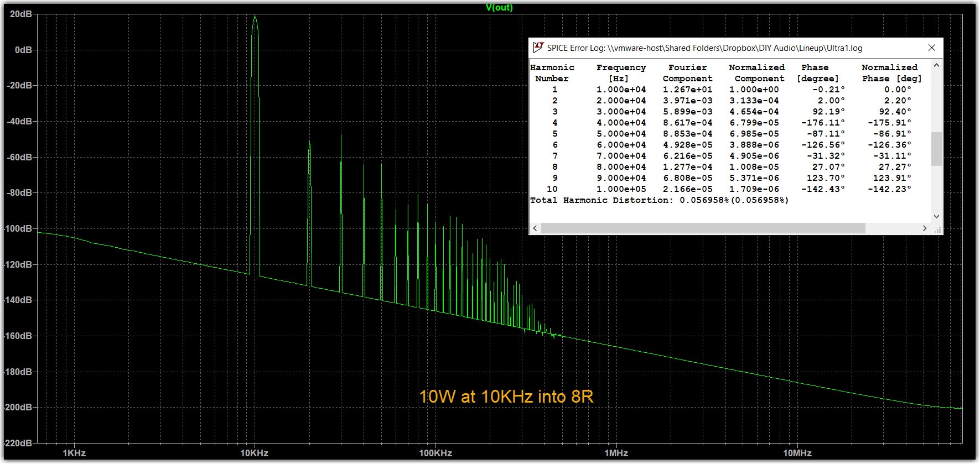Click the SPICE Error Log vertical scroll up arrow

[936, 65]
